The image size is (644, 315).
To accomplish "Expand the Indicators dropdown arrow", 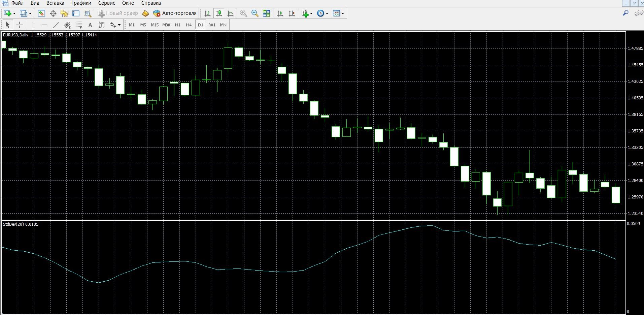I will (x=311, y=13).
